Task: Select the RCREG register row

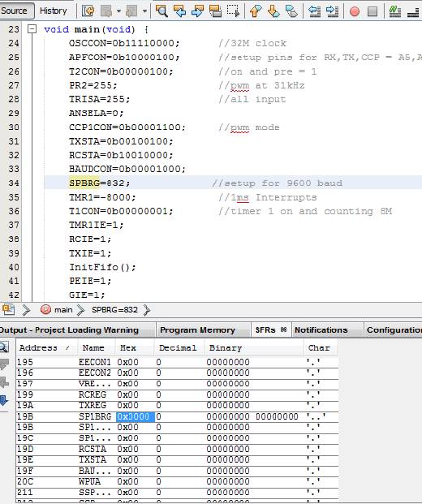Action: point(177,394)
